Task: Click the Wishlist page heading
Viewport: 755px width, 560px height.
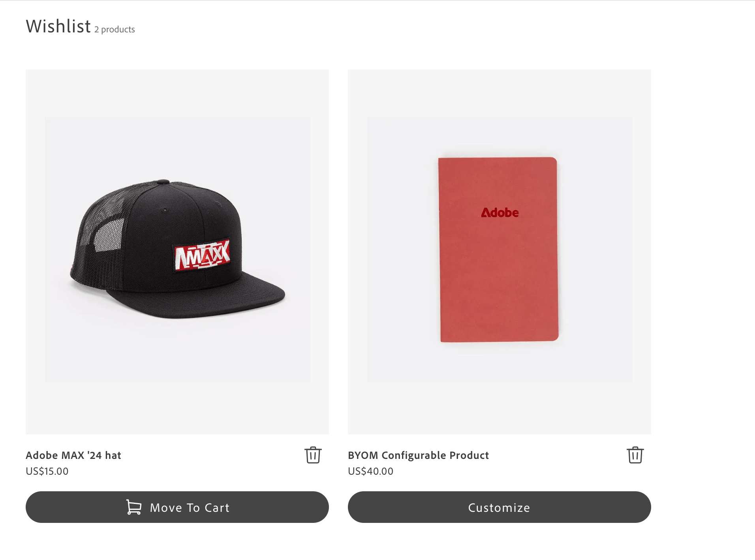Action: pos(58,26)
